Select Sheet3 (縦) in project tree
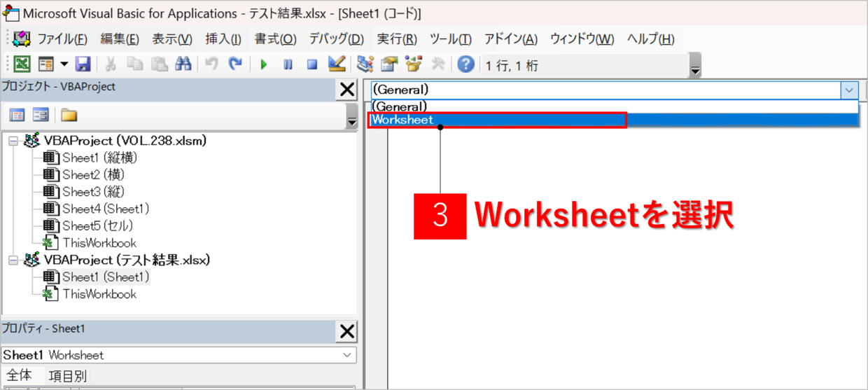 click(93, 192)
